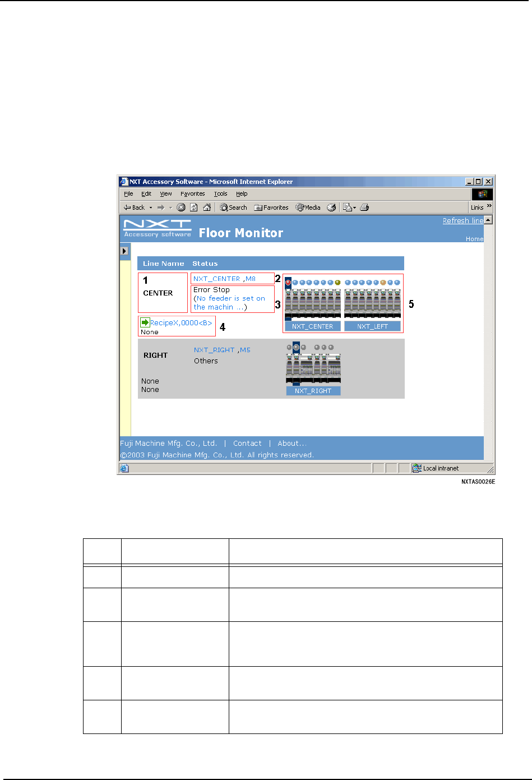Open the Back history dropdown arrow
The image size is (532, 780).
click(x=150, y=207)
